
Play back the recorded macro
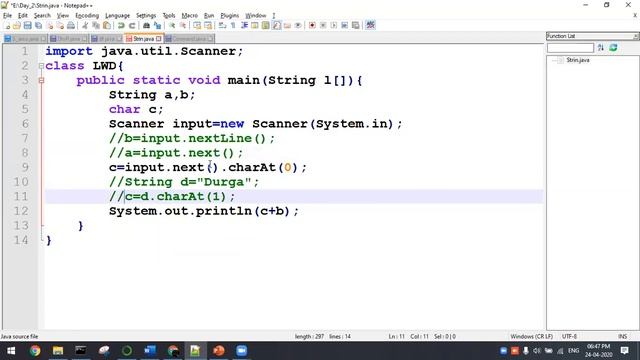point(334,25)
